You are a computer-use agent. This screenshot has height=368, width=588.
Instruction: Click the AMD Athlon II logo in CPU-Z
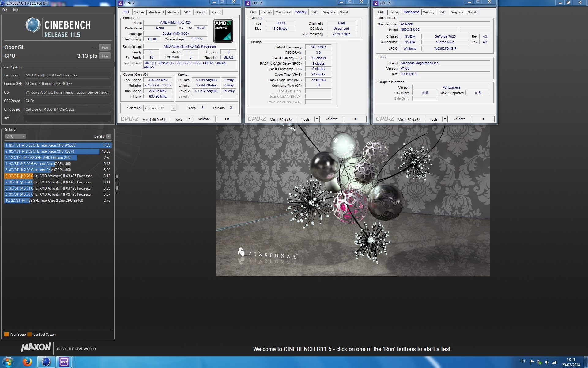click(x=223, y=31)
